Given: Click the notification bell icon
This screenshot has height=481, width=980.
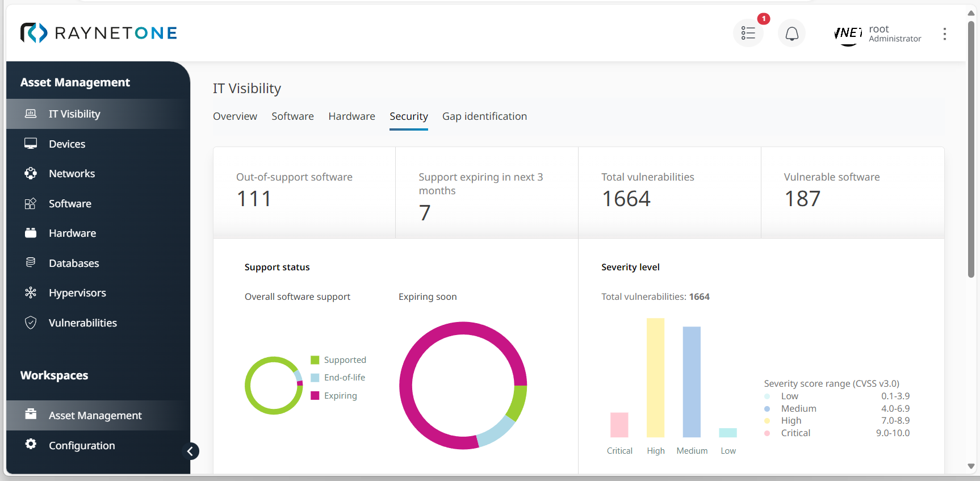Looking at the screenshot, I should coord(791,34).
